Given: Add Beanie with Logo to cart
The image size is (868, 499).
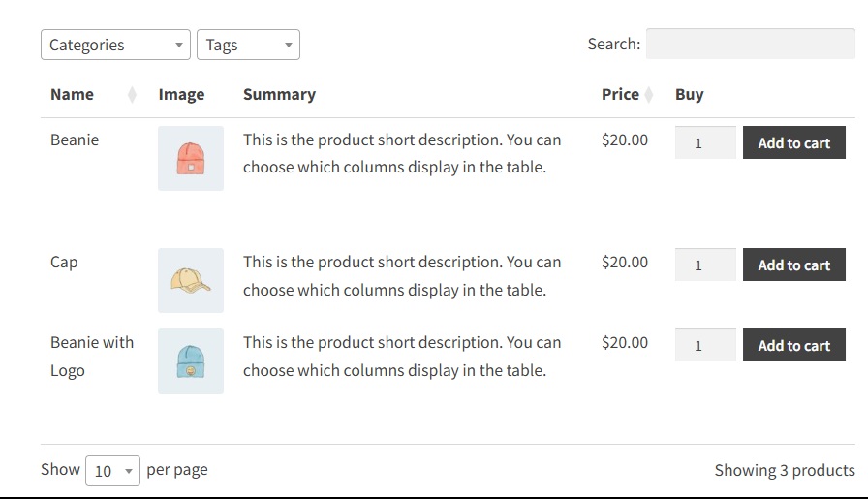Looking at the screenshot, I should tap(793, 346).
